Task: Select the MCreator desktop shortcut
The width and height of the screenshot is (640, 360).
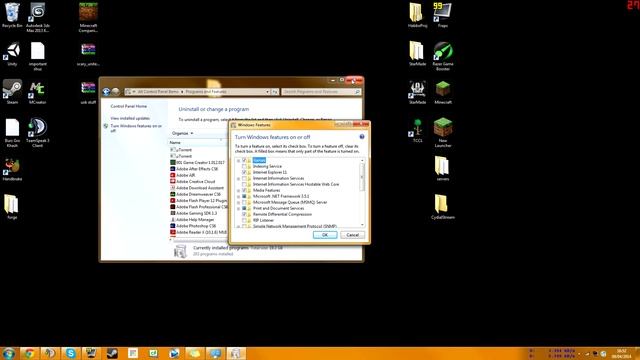Action: tap(38, 92)
